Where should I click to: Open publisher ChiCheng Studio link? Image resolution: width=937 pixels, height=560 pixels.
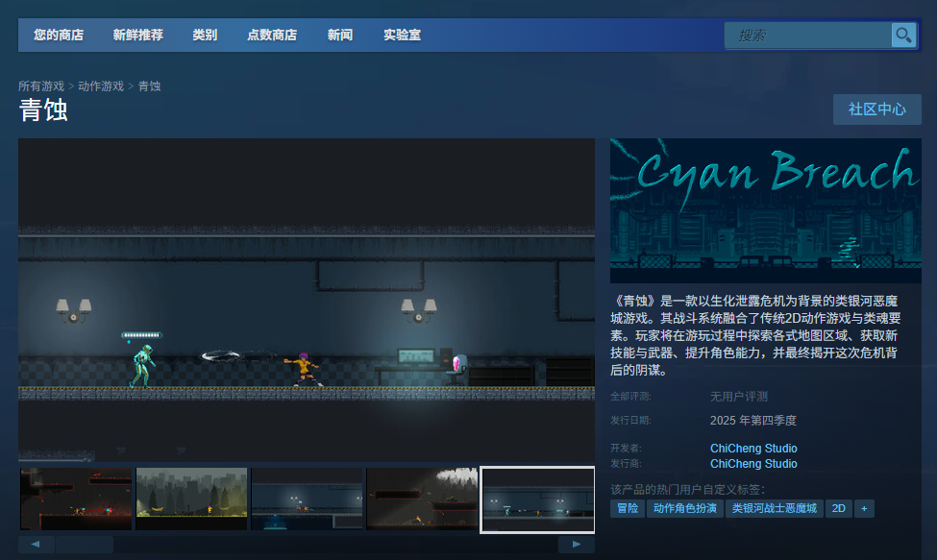[753, 464]
